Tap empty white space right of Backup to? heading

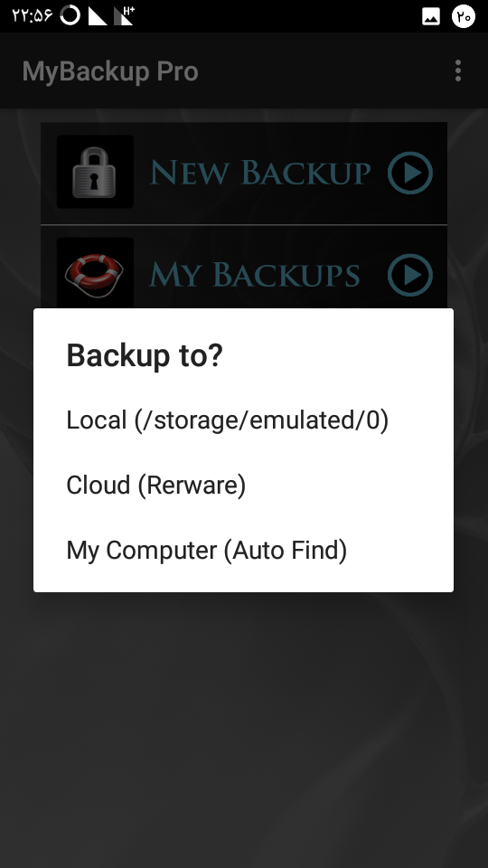click(337, 355)
